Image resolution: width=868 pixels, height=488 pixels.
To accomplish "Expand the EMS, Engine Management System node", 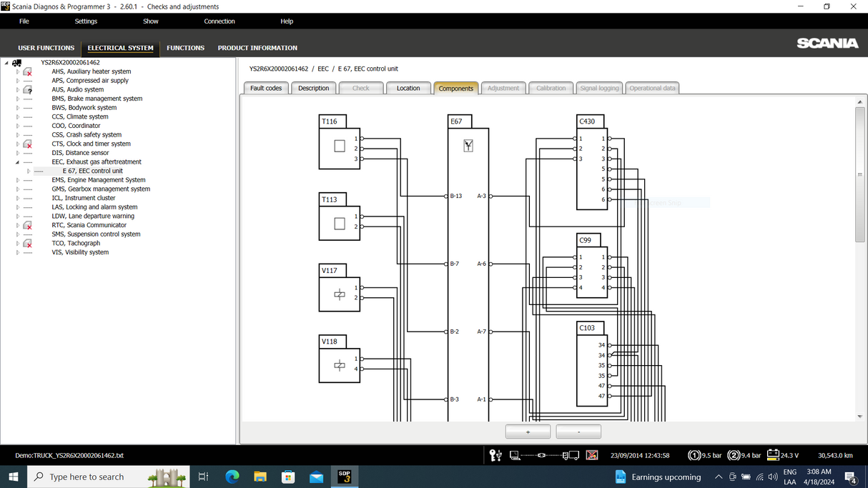I will click(18, 180).
